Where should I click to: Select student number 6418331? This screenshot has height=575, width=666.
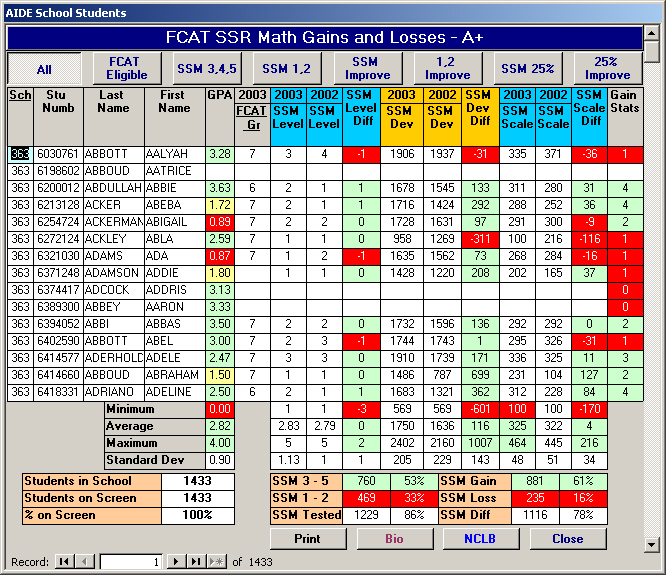[x=58, y=392]
